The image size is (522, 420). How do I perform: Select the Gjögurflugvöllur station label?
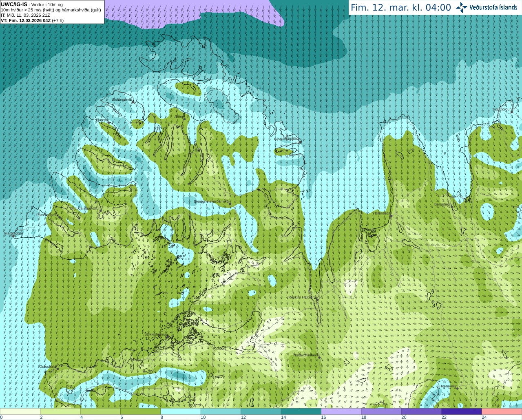coord(286,139)
